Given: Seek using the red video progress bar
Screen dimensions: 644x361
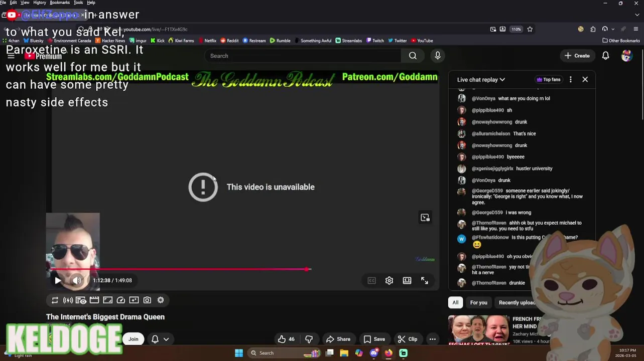Looking at the screenshot, I should [x=178, y=269].
